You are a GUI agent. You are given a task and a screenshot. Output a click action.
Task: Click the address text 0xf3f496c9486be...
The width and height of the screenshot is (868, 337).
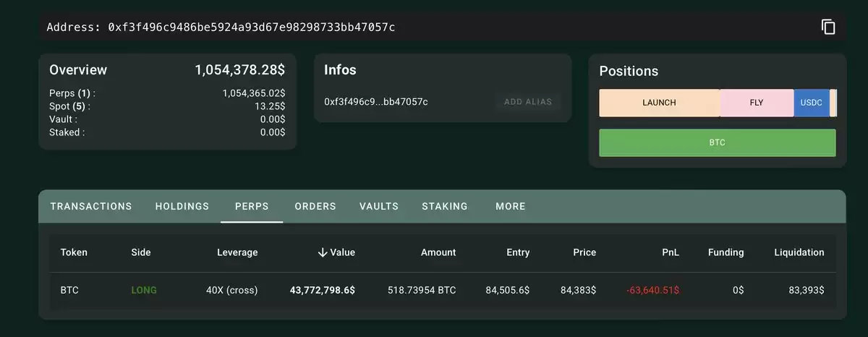(x=251, y=27)
